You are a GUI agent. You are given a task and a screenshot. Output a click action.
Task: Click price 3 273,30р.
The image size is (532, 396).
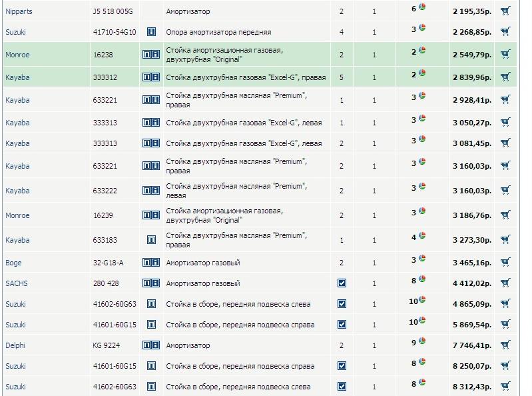coord(472,240)
